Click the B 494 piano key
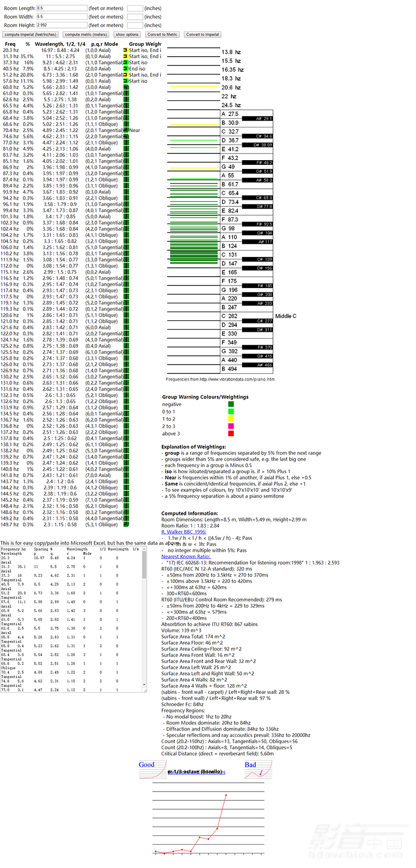 246,369
